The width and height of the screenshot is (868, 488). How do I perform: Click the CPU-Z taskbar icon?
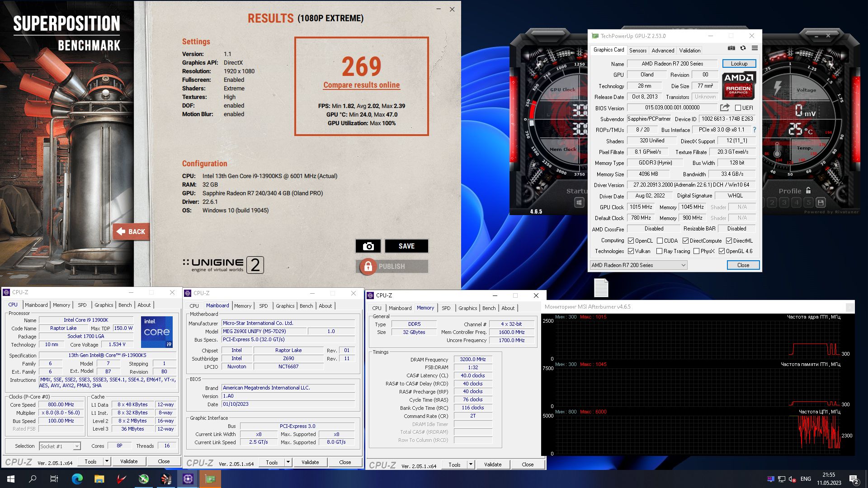pos(188,479)
